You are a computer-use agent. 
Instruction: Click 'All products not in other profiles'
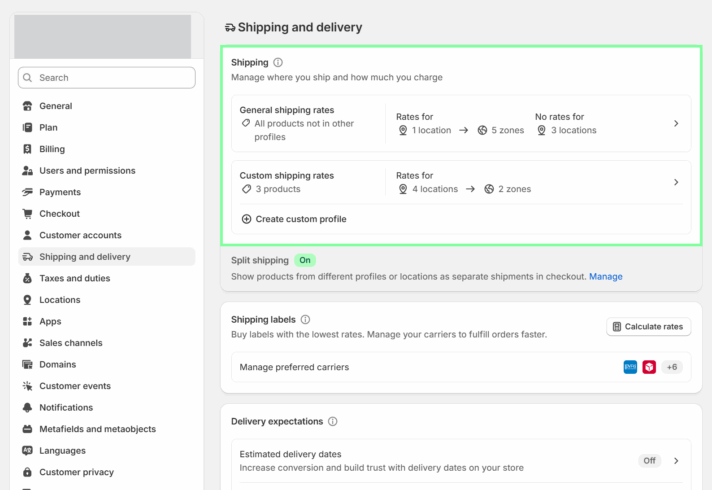point(304,130)
